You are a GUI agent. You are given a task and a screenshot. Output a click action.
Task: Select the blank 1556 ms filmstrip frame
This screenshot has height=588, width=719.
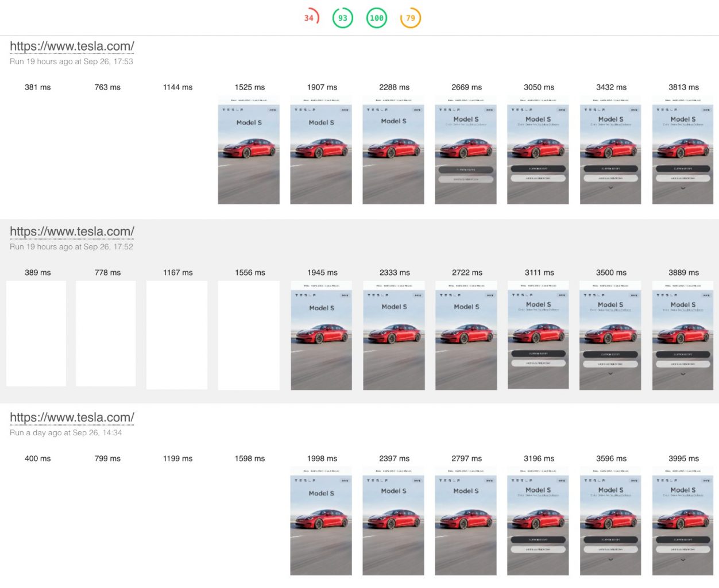point(249,335)
